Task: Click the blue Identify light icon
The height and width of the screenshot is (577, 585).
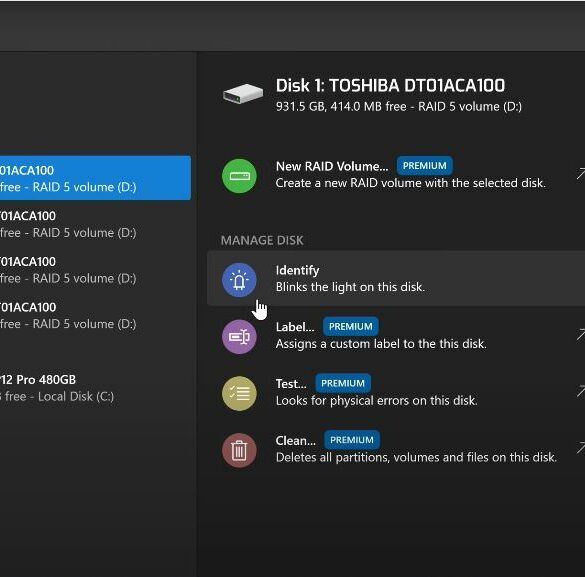Action: coord(239,280)
